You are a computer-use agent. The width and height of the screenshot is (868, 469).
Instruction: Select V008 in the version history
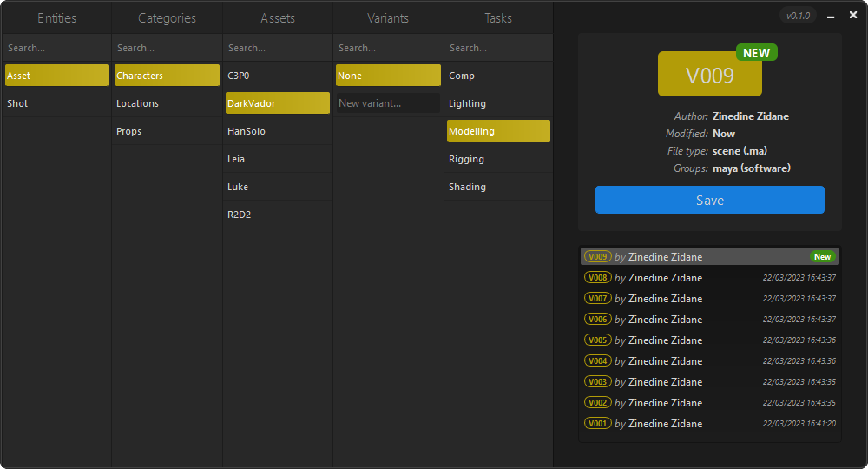coord(709,278)
